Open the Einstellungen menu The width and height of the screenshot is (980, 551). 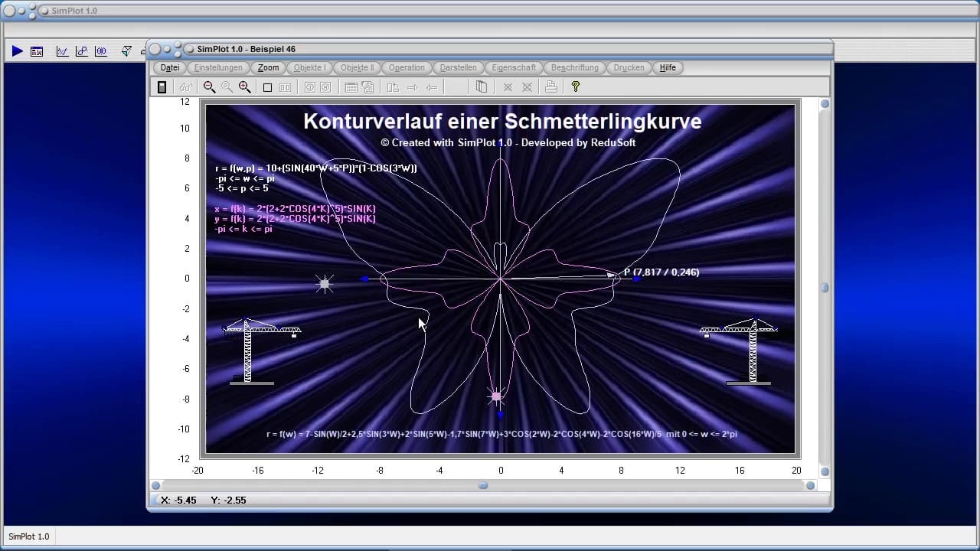(x=218, y=67)
